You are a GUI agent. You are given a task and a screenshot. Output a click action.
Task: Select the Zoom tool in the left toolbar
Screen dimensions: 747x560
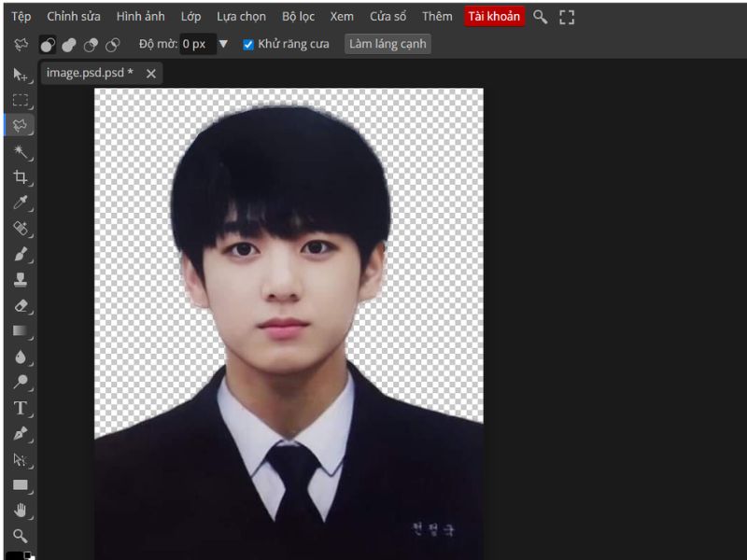point(20,536)
